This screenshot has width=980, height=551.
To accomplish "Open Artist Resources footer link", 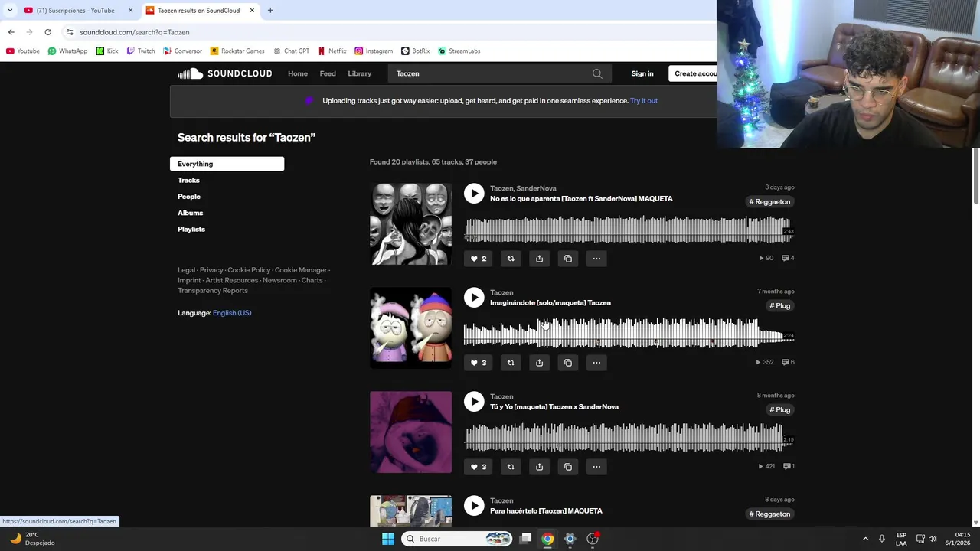I will tap(232, 281).
